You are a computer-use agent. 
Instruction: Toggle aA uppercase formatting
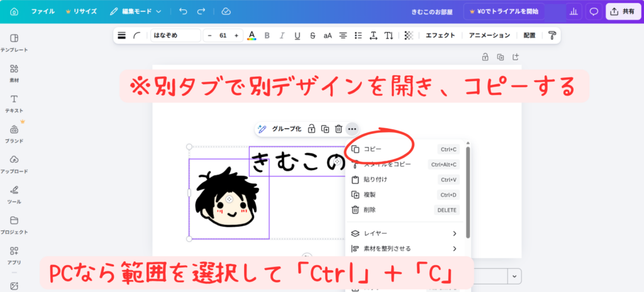(x=327, y=35)
